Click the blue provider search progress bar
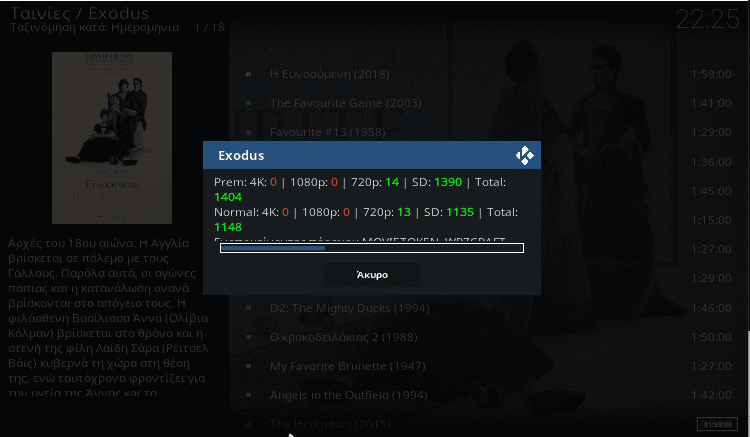Viewport: 750px width, 437px height. (x=372, y=248)
